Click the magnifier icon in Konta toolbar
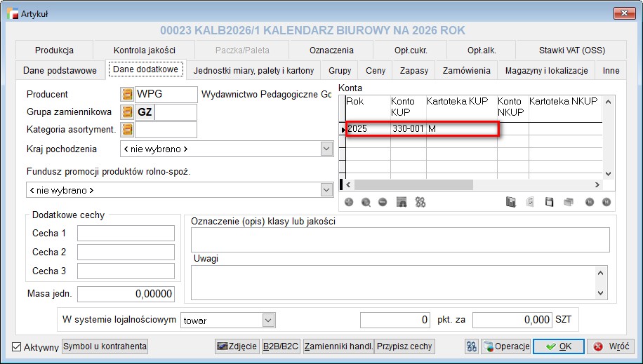 click(366, 202)
